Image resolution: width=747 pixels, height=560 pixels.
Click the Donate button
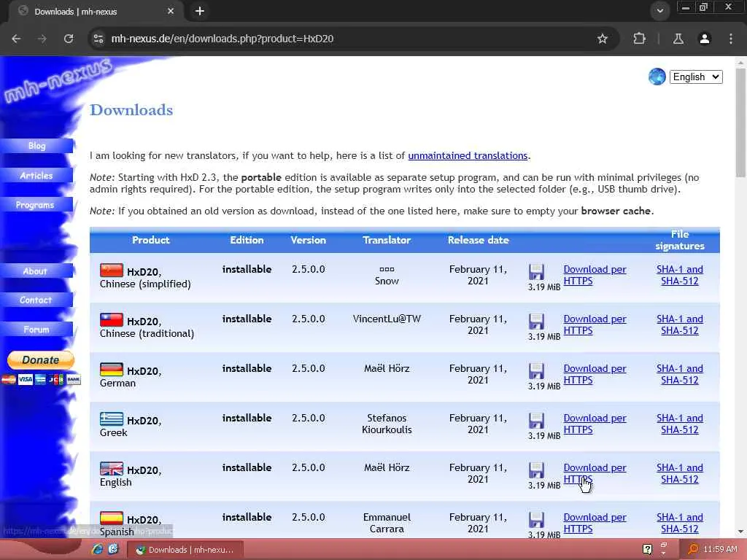click(41, 360)
